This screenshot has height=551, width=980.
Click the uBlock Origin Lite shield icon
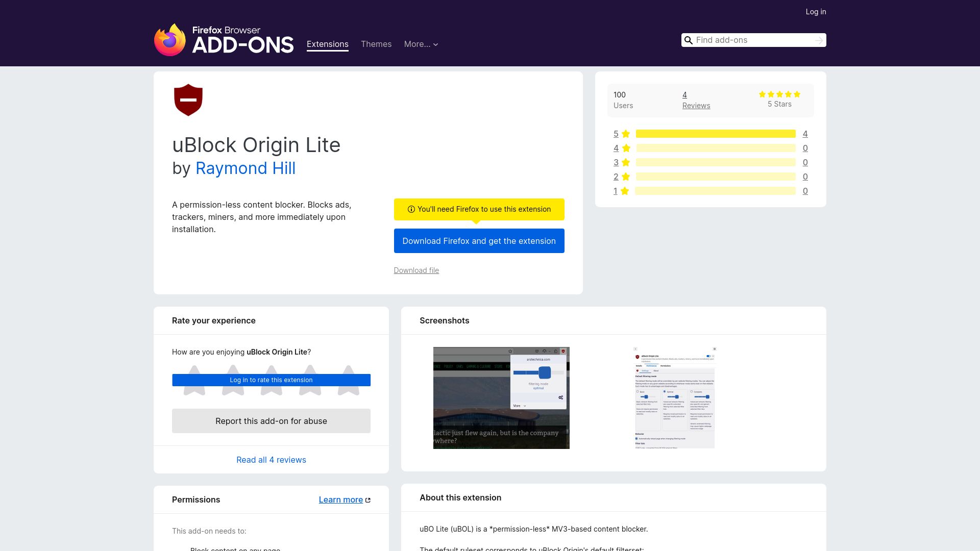pos(188,100)
